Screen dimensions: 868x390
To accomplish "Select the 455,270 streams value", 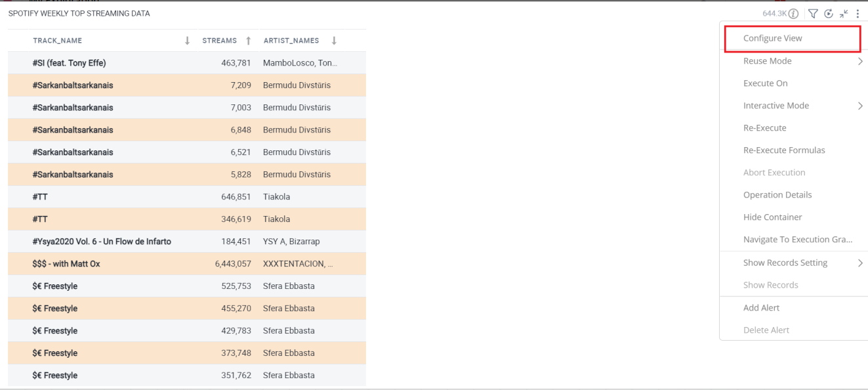I will (x=236, y=309).
